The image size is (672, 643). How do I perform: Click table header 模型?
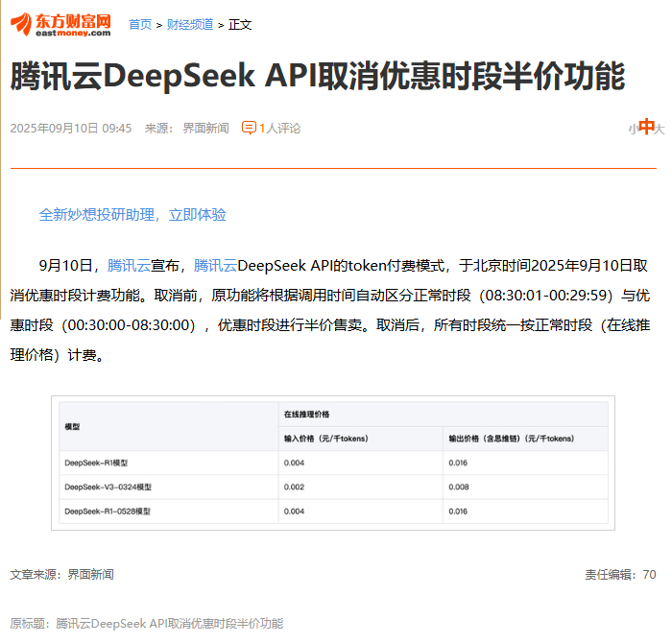[72, 427]
